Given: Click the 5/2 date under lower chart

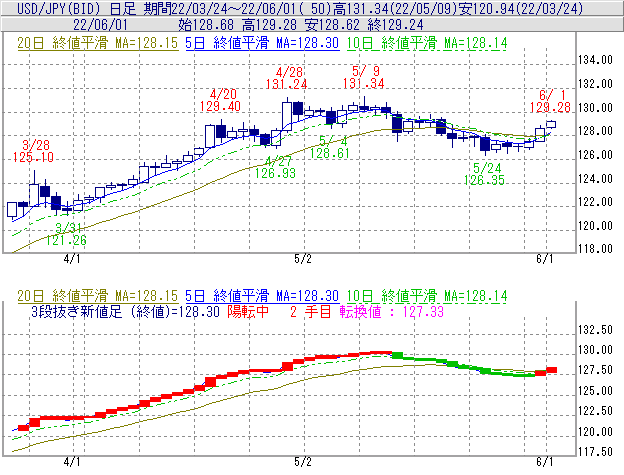Looking at the screenshot, I should coord(303,461).
